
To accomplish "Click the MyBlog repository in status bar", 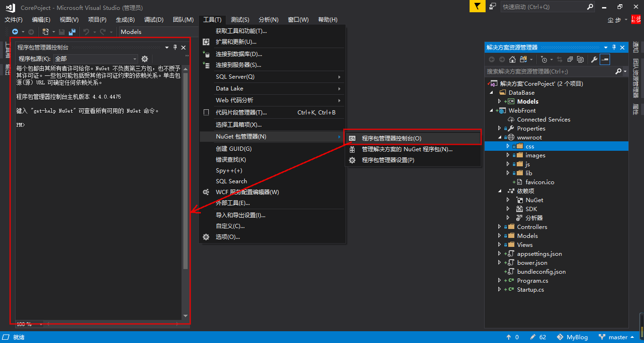I will click(572, 337).
